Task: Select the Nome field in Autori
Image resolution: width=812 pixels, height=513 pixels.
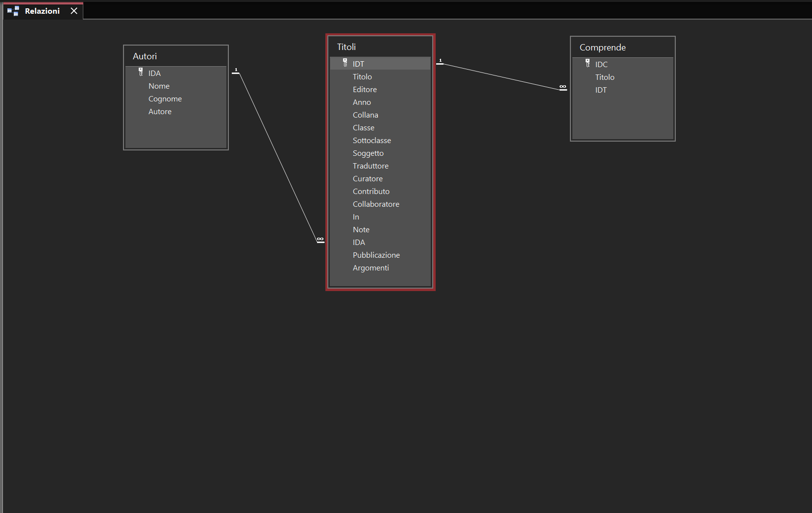Action: pos(159,86)
